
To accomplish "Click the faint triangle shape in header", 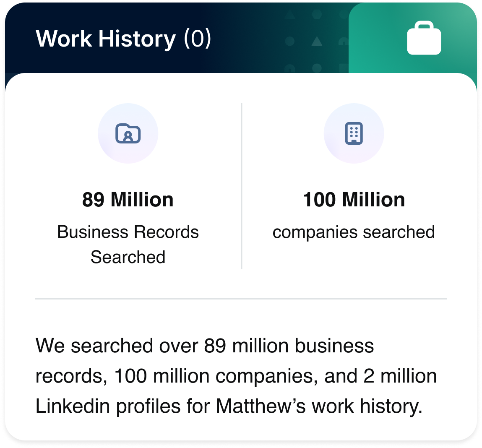I will [317, 41].
